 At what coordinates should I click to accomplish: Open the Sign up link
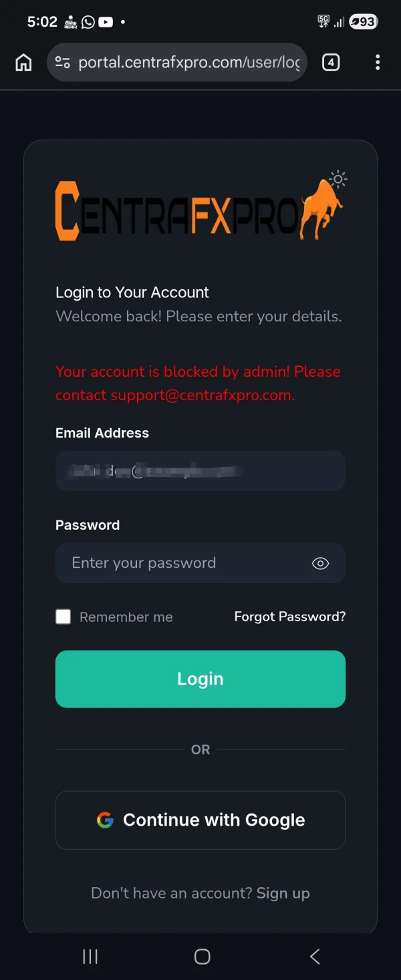[283, 893]
